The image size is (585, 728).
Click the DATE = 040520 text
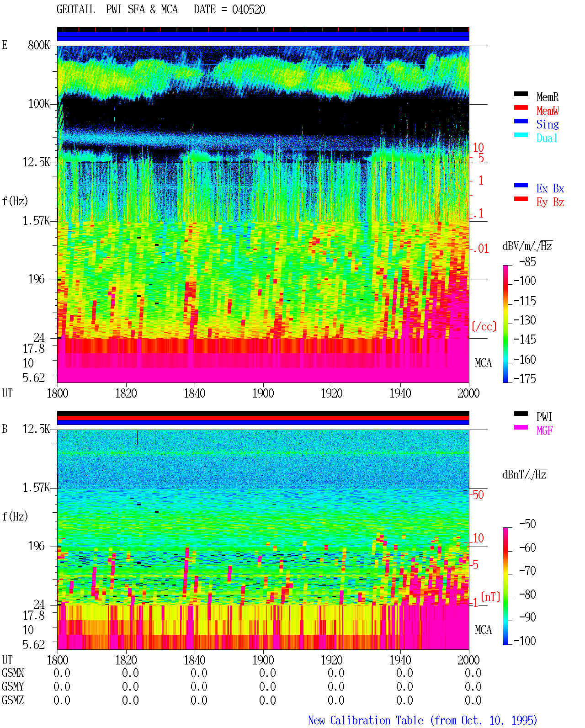pos(229,9)
